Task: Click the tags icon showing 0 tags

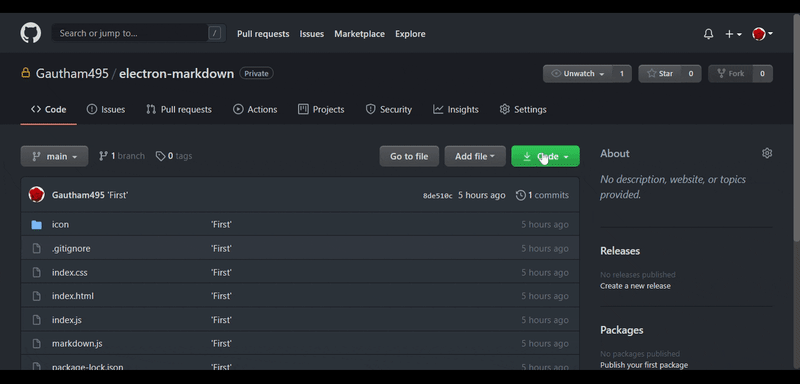Action: (x=160, y=156)
